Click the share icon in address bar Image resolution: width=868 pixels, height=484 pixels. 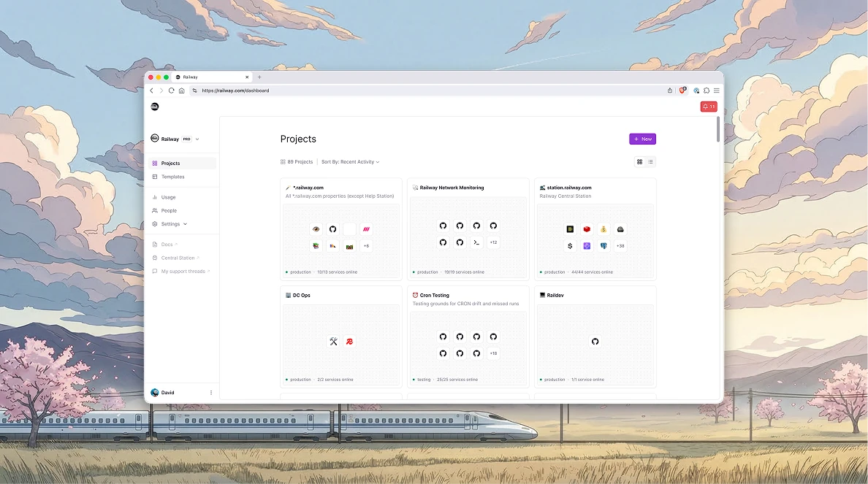pos(670,91)
